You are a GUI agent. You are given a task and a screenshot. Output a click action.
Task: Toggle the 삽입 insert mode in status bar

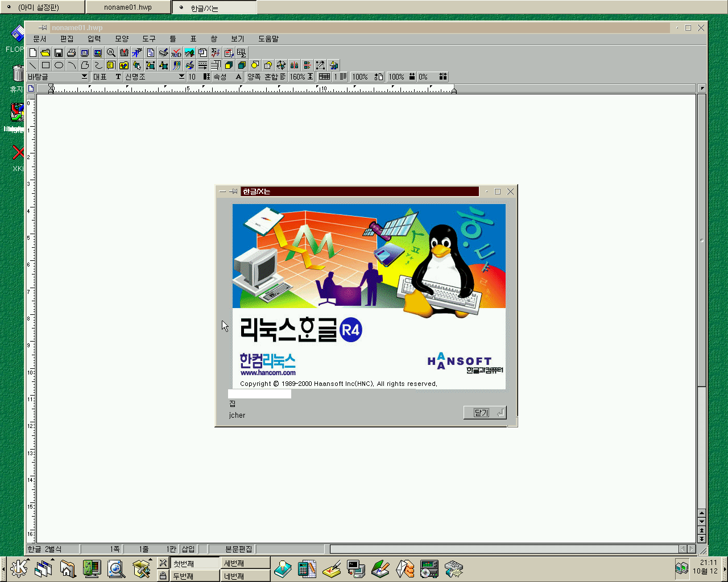coord(188,549)
